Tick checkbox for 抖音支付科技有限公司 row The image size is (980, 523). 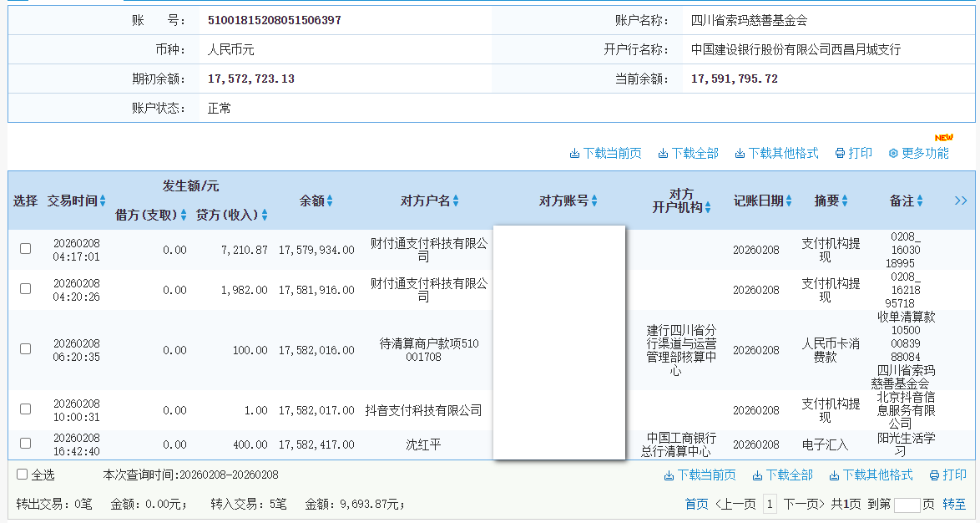(25, 409)
